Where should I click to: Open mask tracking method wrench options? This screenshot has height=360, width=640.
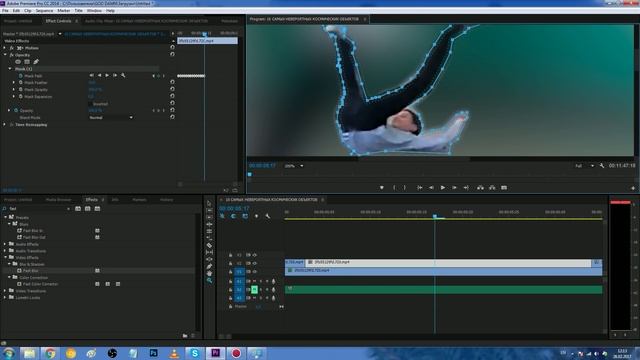click(123, 76)
